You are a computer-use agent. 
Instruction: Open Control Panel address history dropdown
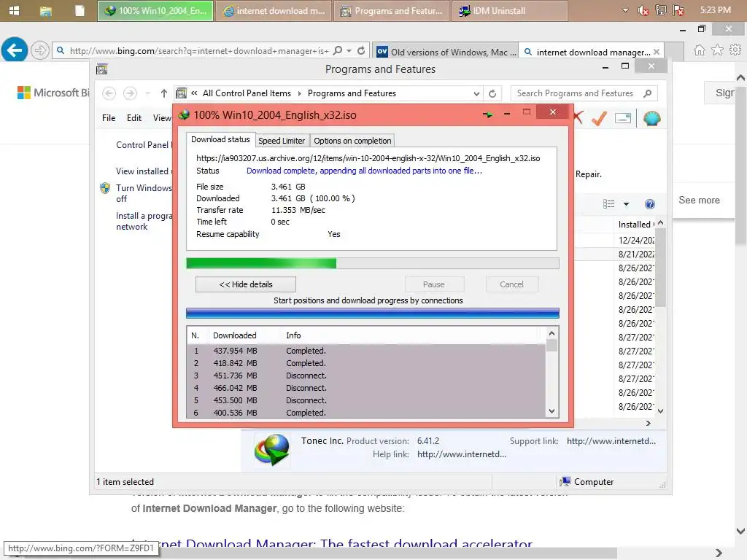[476, 94]
